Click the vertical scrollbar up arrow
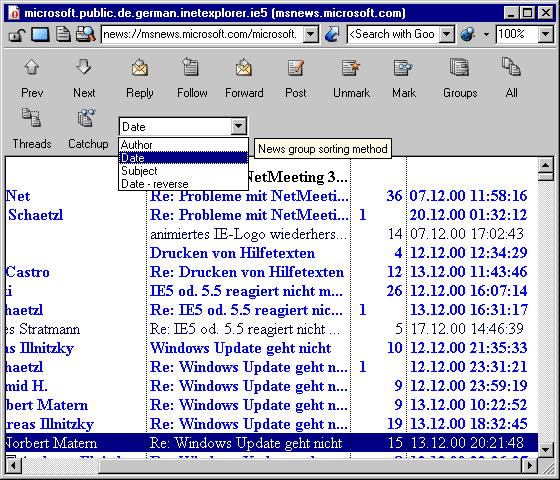The height and width of the screenshot is (480, 560). tap(546, 165)
